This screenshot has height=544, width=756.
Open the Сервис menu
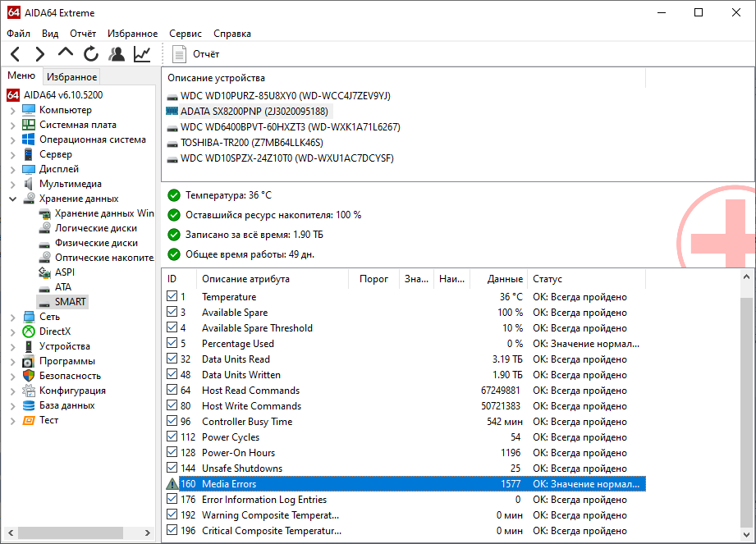tap(186, 34)
